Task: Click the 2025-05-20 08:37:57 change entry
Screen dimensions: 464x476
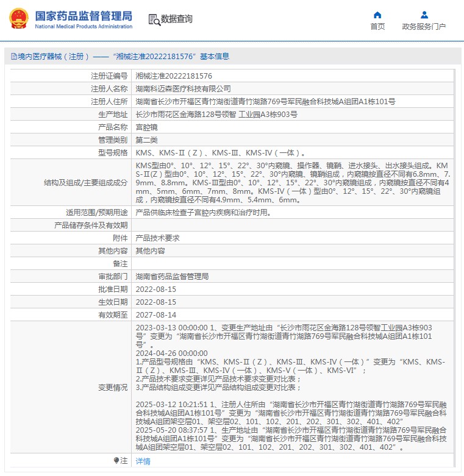Action: point(291,439)
